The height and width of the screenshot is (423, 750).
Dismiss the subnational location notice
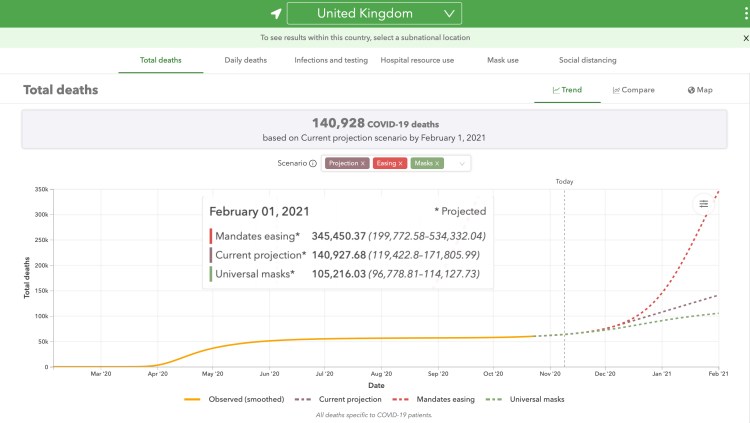pos(746,38)
